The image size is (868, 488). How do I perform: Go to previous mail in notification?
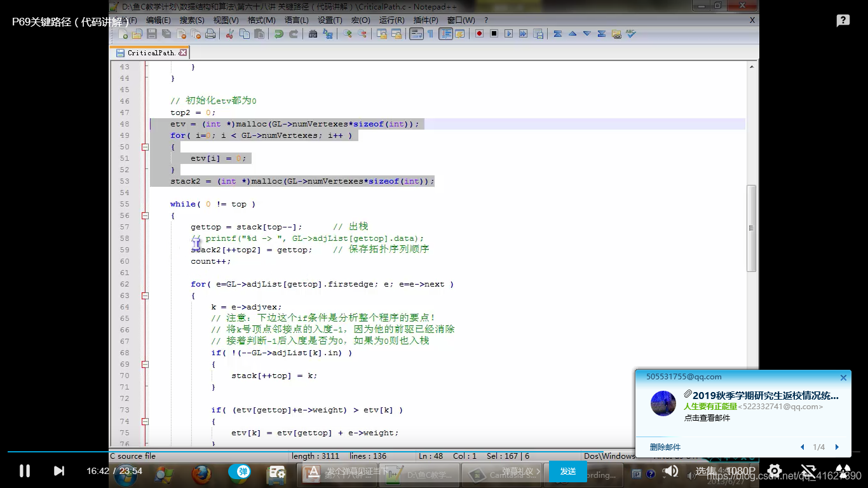click(x=803, y=447)
